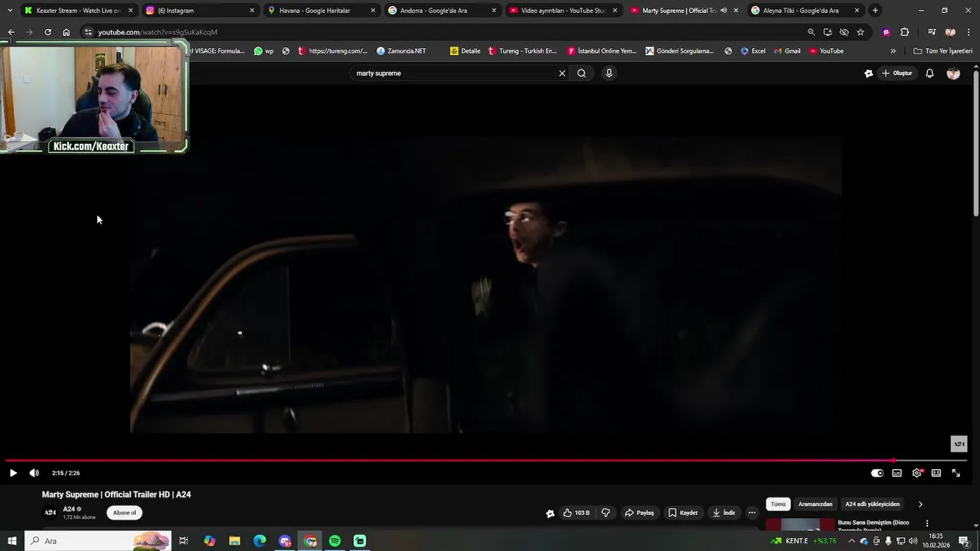Screen dimensions: 980x551
Task: Open the Excel bookmark
Action: coord(753,51)
